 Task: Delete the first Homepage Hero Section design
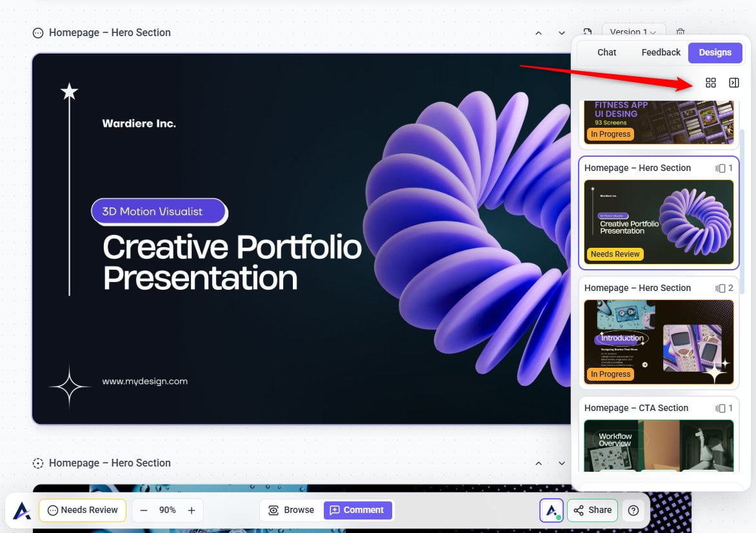coord(680,32)
